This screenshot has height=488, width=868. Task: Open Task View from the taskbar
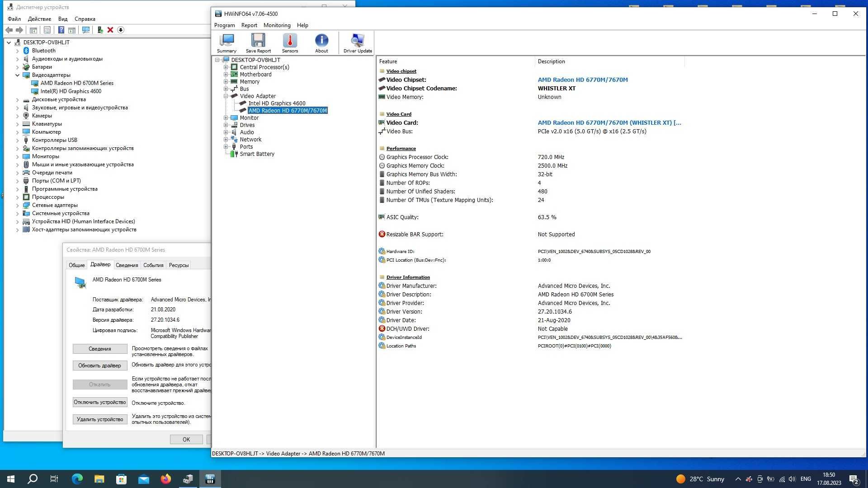[x=54, y=479]
